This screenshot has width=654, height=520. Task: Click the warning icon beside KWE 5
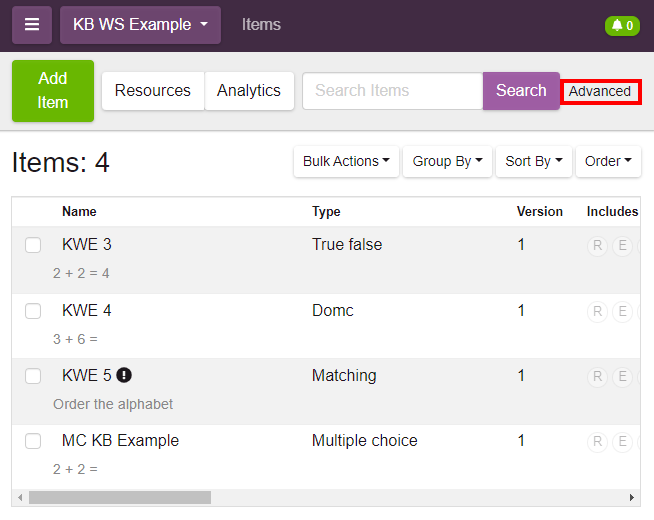(x=124, y=375)
